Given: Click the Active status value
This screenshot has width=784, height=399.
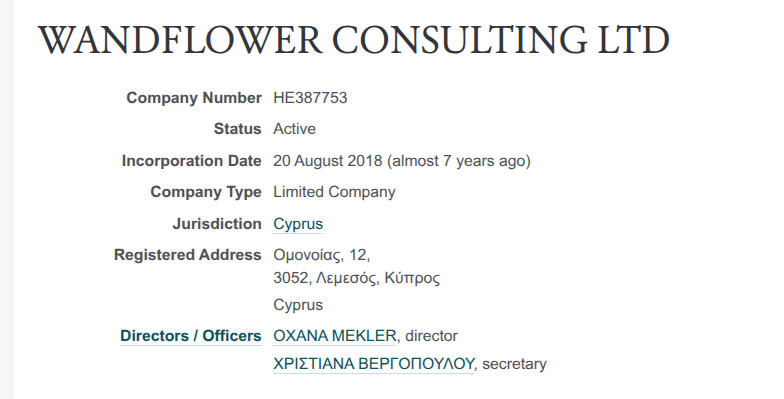Looking at the screenshot, I should [294, 129].
